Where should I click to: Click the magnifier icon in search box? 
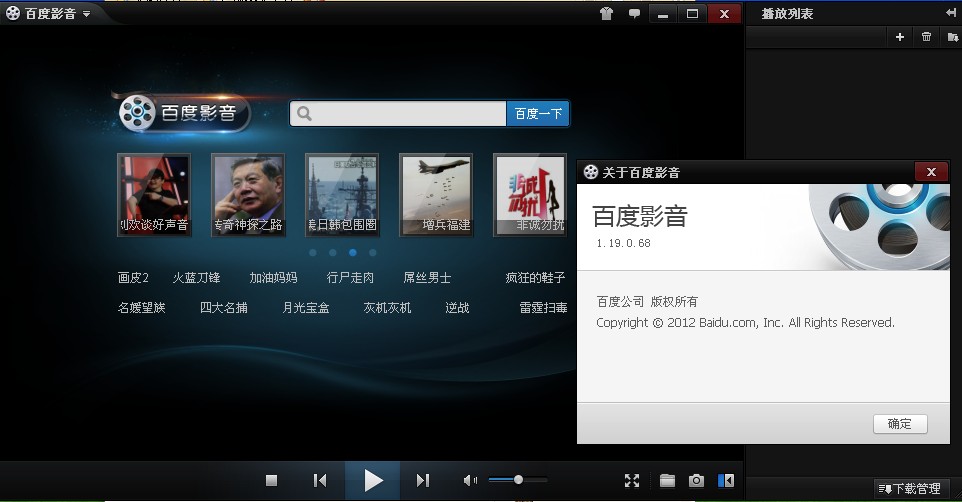(x=304, y=114)
